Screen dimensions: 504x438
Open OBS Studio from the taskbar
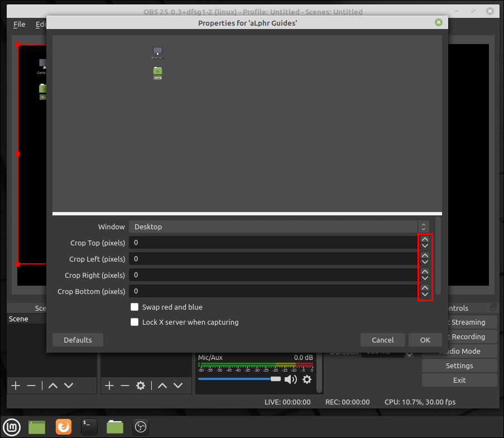coord(141,427)
